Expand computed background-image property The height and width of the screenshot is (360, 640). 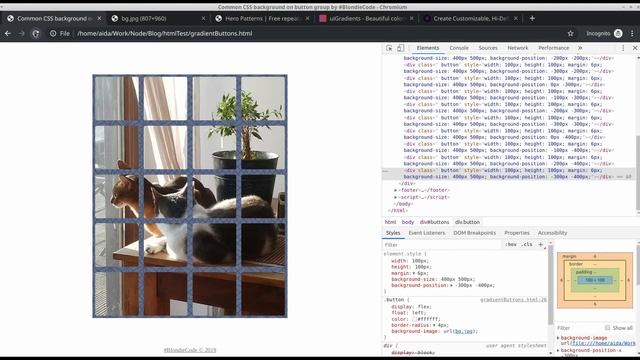pyautogui.click(x=558, y=338)
